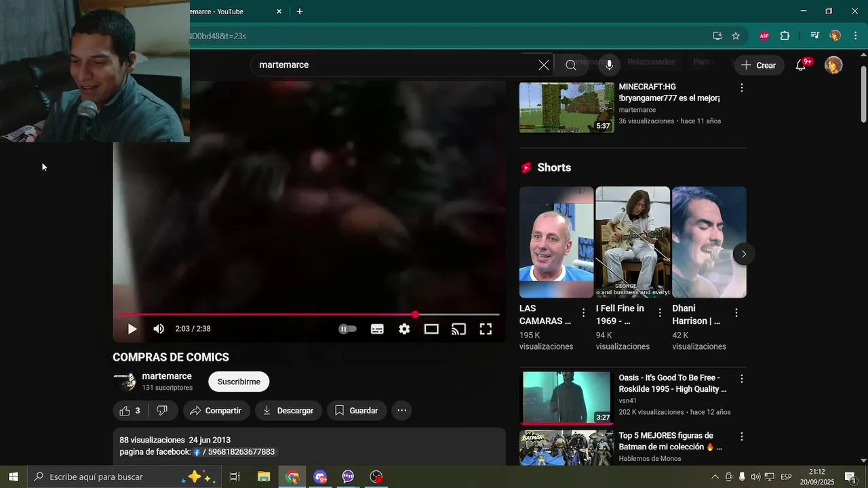
Task: Close the YouTube browser tab
Action: 279,12
